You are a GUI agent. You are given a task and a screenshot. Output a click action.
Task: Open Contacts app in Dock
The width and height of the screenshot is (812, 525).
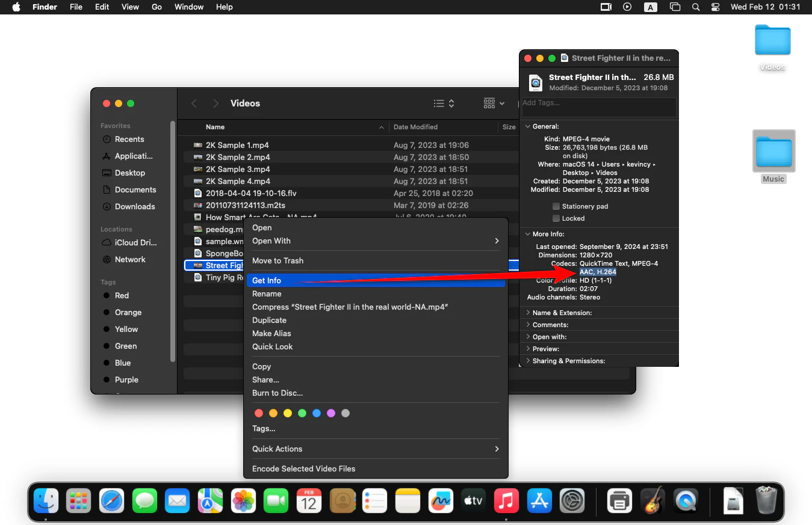tap(342, 501)
